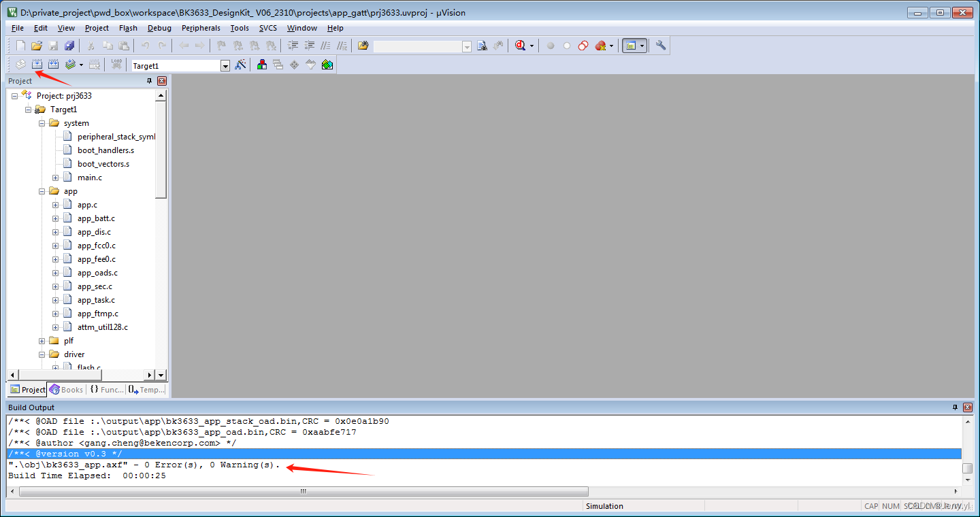The image size is (980, 517).
Task: Click the 'Build Time Elapsed: 00:00:25' line
Action: click(x=87, y=476)
